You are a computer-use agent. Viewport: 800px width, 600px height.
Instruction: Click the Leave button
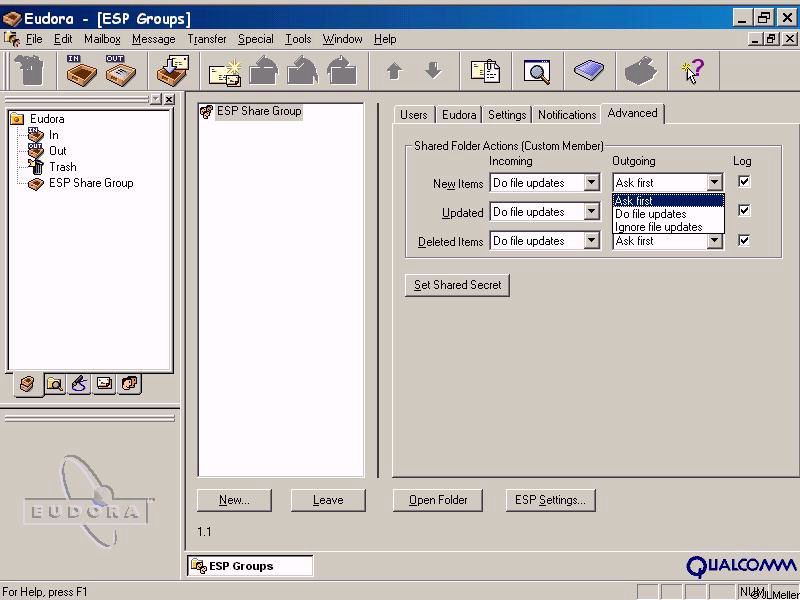328,500
